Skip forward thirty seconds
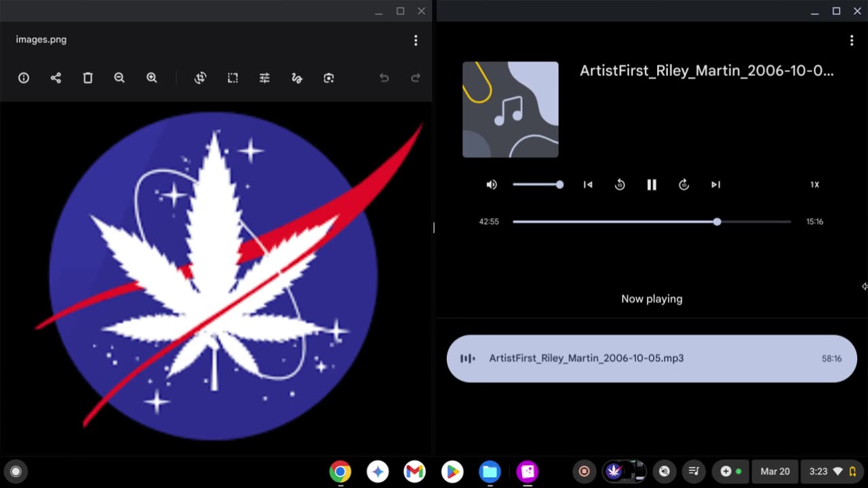The height and width of the screenshot is (488, 868). coord(684,184)
